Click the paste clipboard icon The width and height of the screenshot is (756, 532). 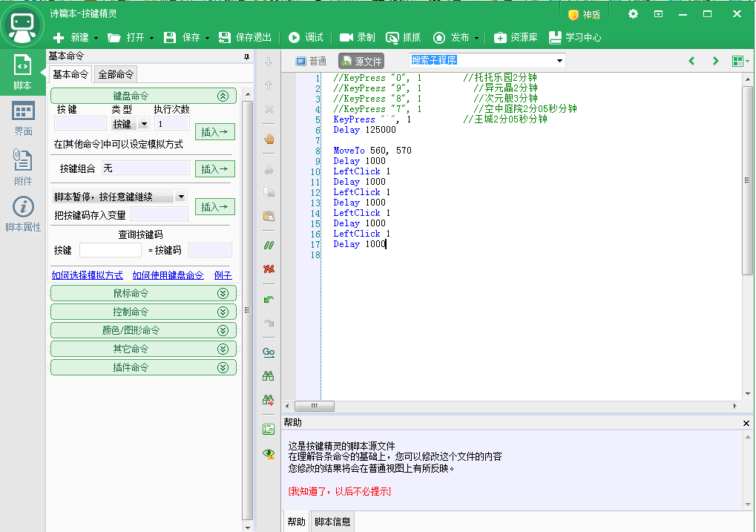269,215
